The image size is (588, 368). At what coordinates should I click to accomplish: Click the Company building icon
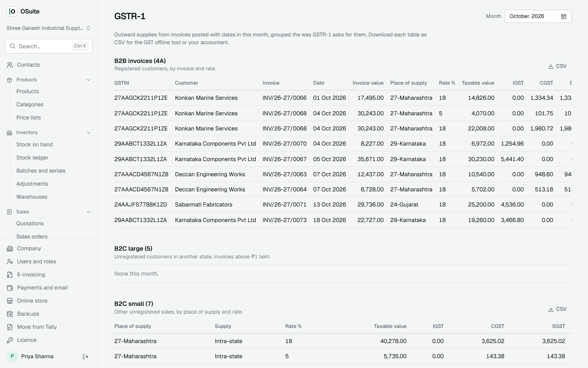[x=10, y=248]
